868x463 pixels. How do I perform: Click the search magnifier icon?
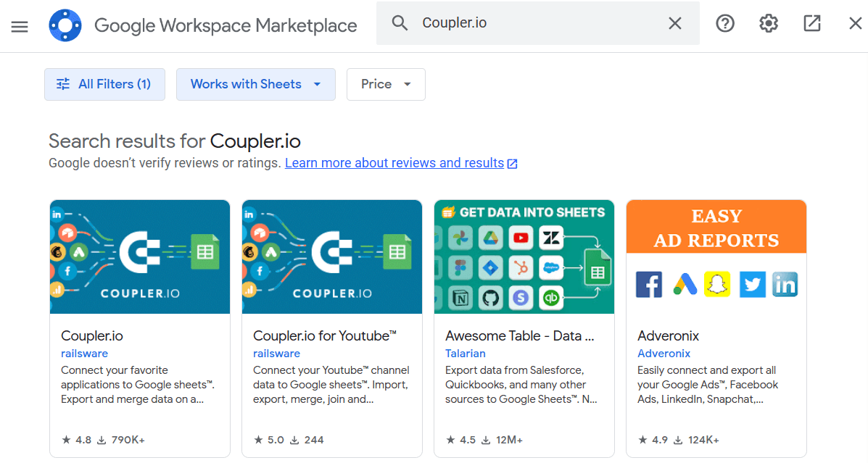[399, 22]
